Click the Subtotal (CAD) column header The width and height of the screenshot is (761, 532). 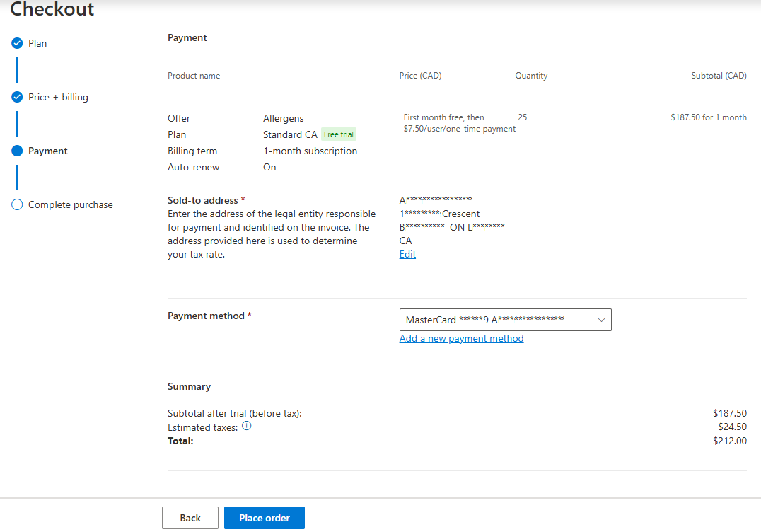[719, 76]
